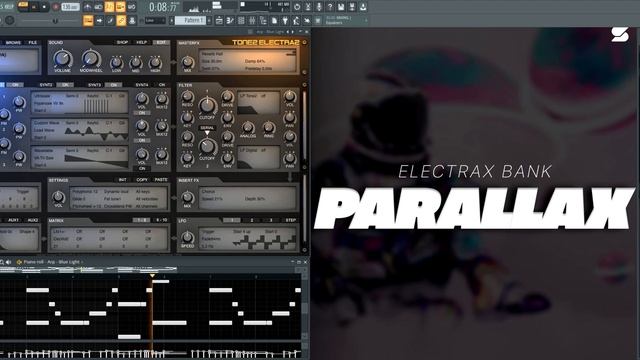Image resolution: width=640 pixels, height=360 pixels.
Task: Toggle the SYNT3 ON switch
Action: [113, 85]
